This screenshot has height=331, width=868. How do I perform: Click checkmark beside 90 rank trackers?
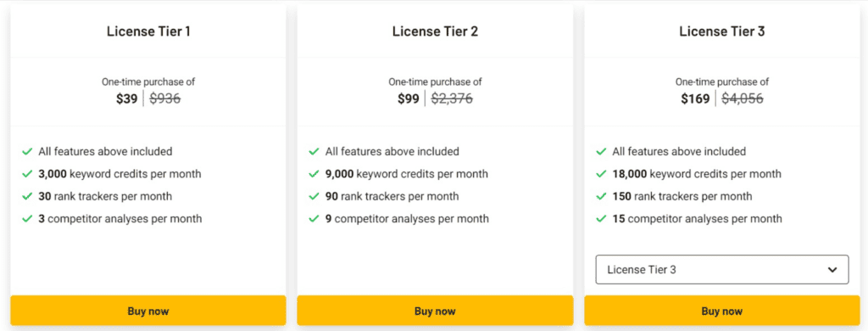coord(314,196)
